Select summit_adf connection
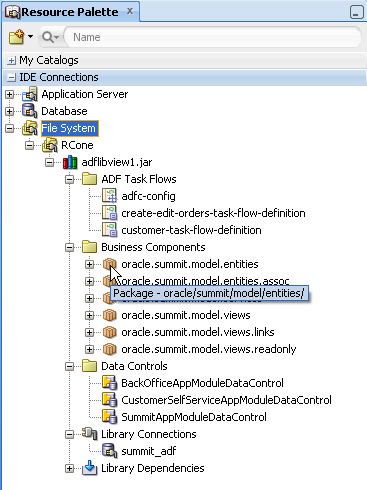 [x=149, y=451]
